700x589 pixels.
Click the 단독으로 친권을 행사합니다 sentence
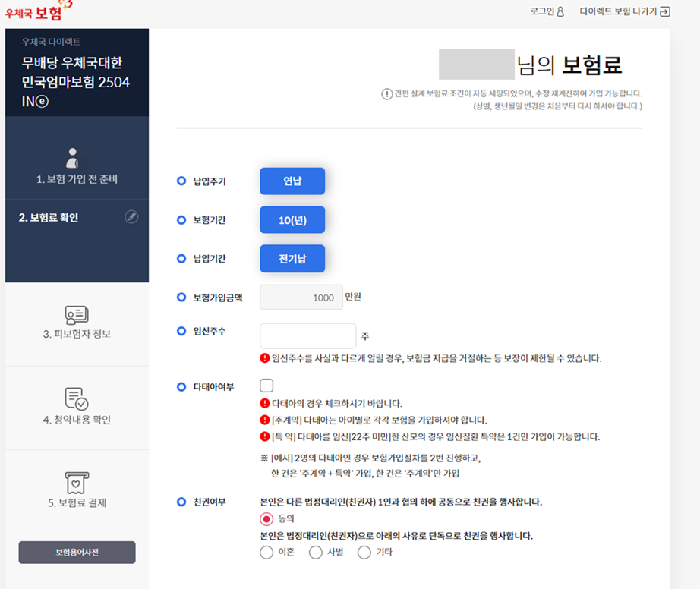(x=396, y=536)
